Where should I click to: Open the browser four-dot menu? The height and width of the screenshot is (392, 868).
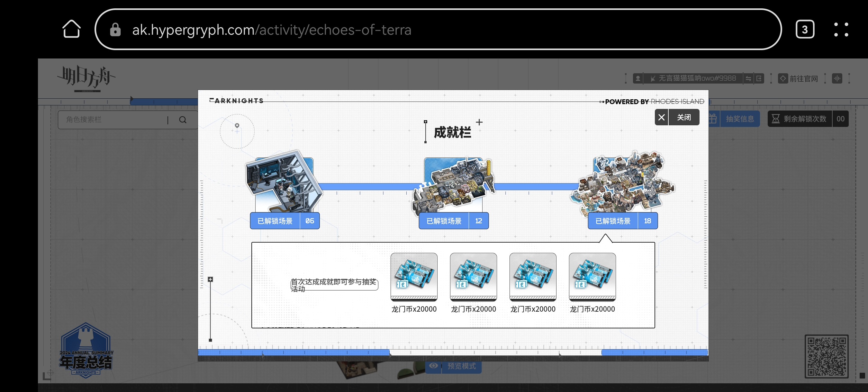[841, 30]
